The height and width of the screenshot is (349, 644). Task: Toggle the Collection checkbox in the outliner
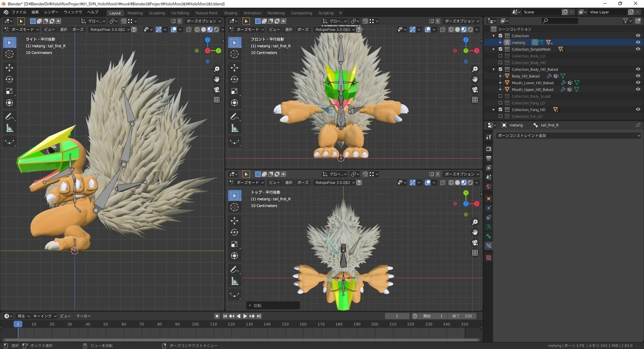tap(501, 36)
